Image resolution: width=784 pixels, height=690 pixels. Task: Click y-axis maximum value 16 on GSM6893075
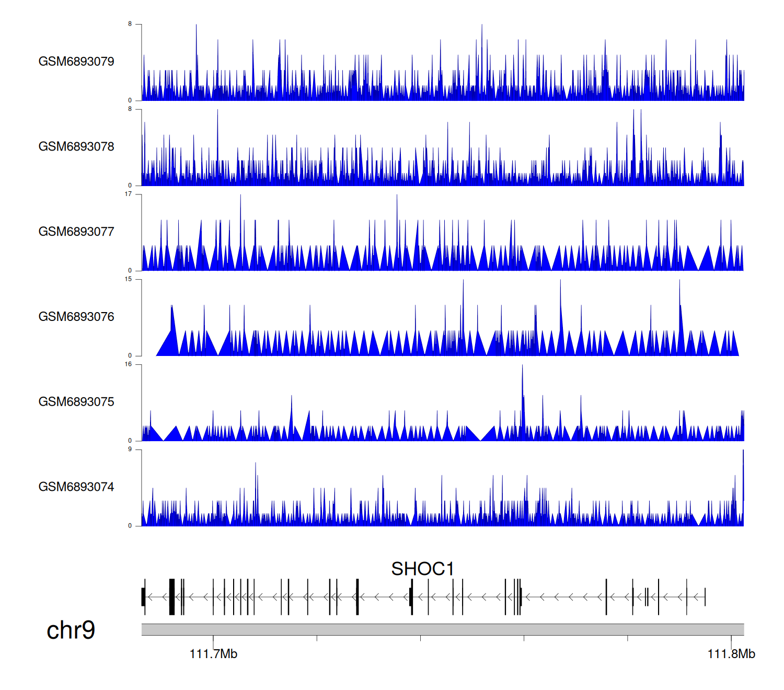pyautogui.click(x=128, y=364)
